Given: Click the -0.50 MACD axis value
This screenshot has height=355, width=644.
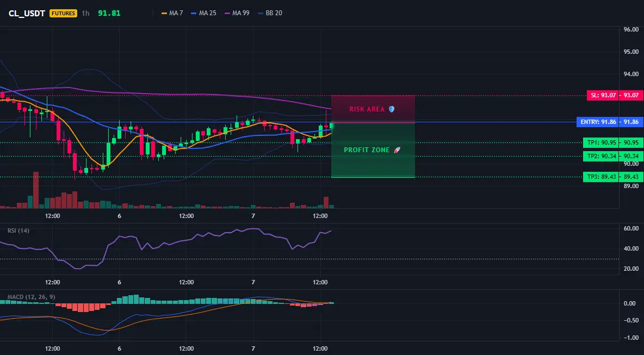Looking at the screenshot, I should (x=630, y=321).
